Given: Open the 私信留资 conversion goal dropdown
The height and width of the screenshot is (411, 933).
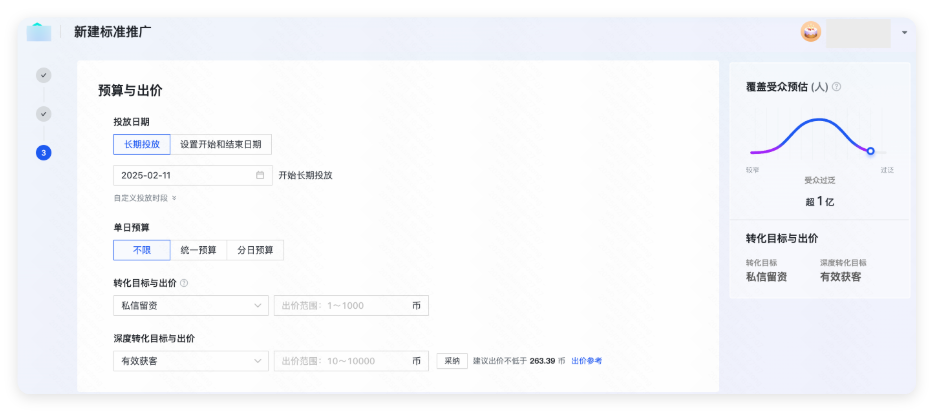Looking at the screenshot, I should [x=191, y=305].
